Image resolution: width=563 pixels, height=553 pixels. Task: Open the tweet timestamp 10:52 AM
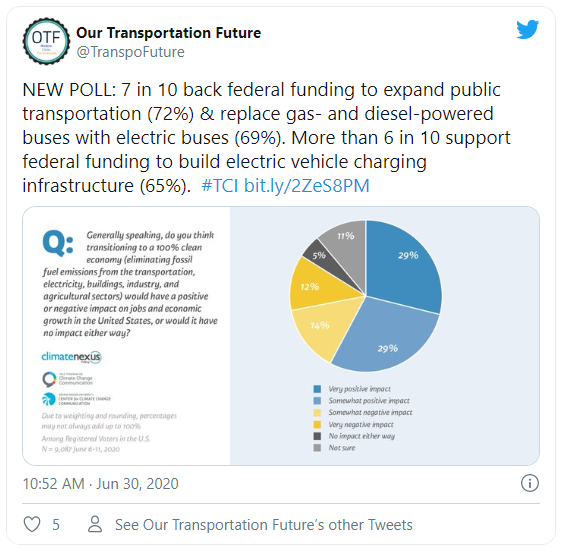coord(54,484)
